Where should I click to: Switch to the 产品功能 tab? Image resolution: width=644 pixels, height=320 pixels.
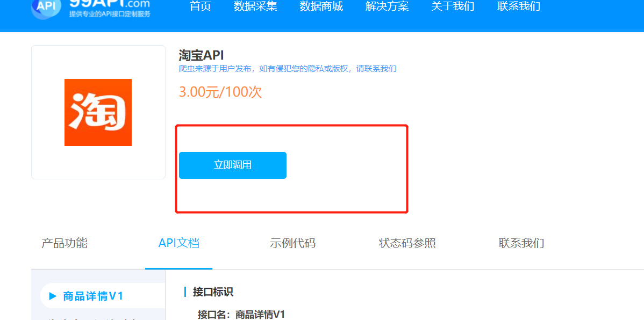click(x=65, y=243)
